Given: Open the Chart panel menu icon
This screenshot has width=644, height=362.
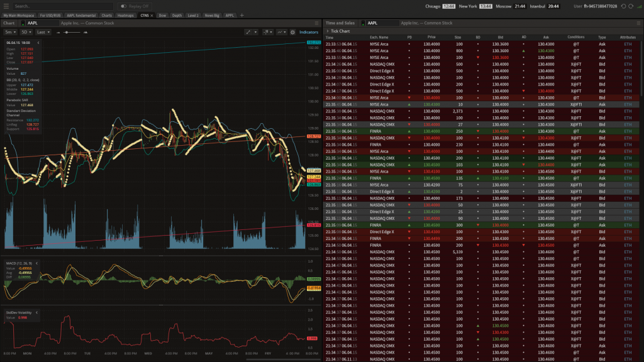Looking at the screenshot, I should click(x=316, y=23).
